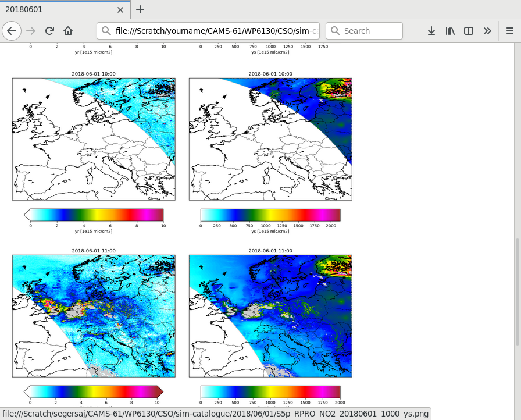Screen dimensions: 521x420
Task: Reload the current page
Action: pyautogui.click(x=49, y=31)
